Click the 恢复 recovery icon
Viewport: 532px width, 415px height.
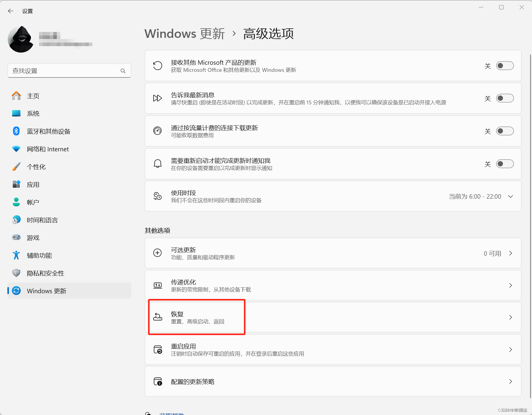(x=157, y=317)
